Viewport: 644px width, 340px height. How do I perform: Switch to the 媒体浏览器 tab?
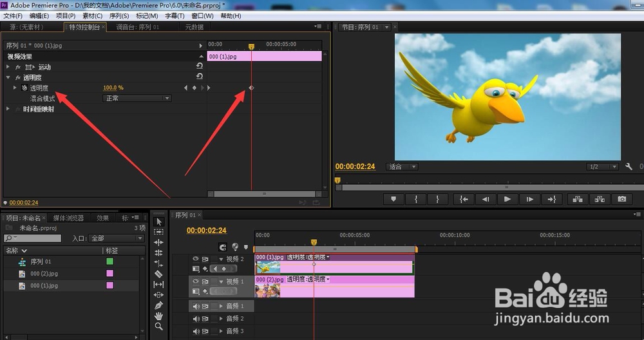[x=68, y=218]
